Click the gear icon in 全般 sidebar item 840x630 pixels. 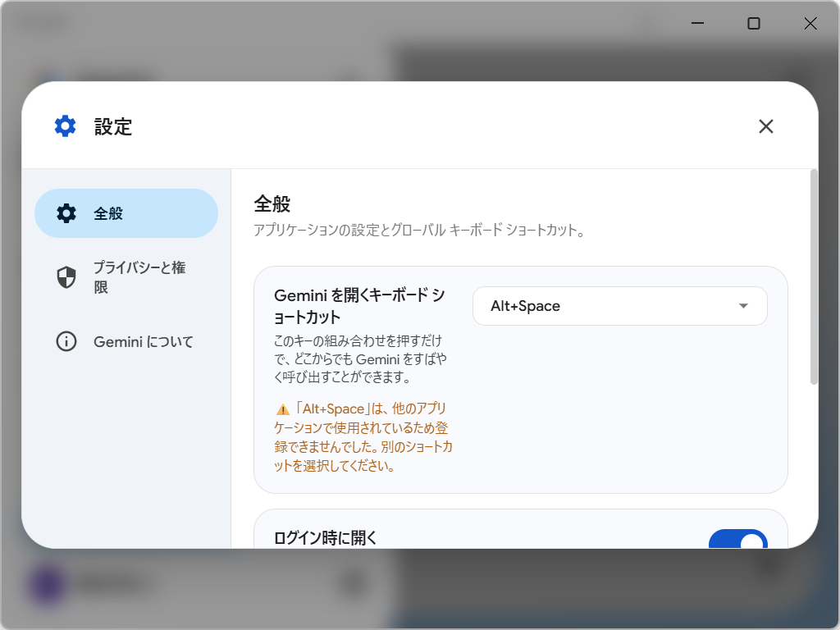click(x=66, y=213)
